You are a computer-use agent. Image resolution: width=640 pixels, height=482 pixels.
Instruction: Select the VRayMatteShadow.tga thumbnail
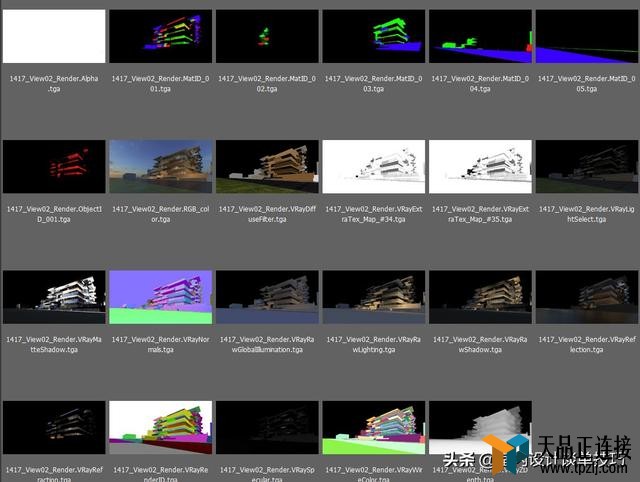click(54, 297)
